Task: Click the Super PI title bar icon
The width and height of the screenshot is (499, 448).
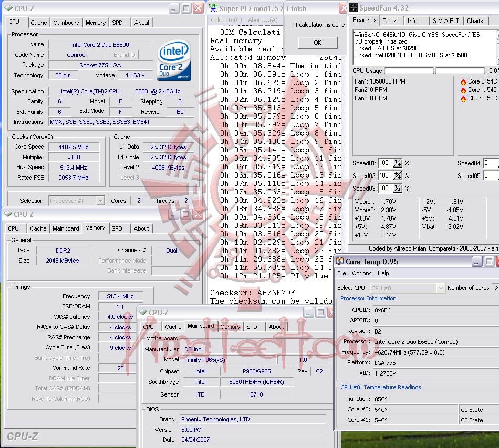Action: point(213,8)
